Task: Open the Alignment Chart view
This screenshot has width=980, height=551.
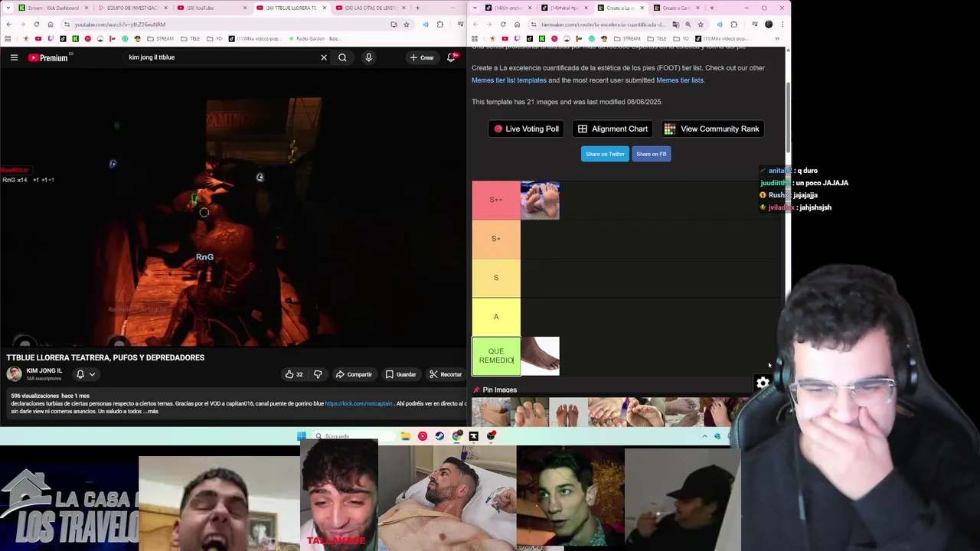Action: 613,129
